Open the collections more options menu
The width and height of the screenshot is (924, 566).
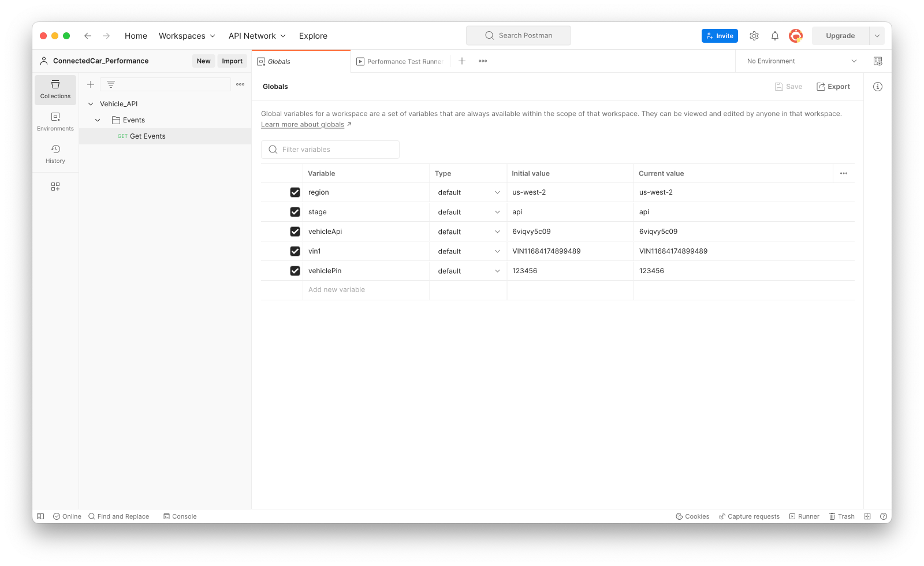[240, 84]
